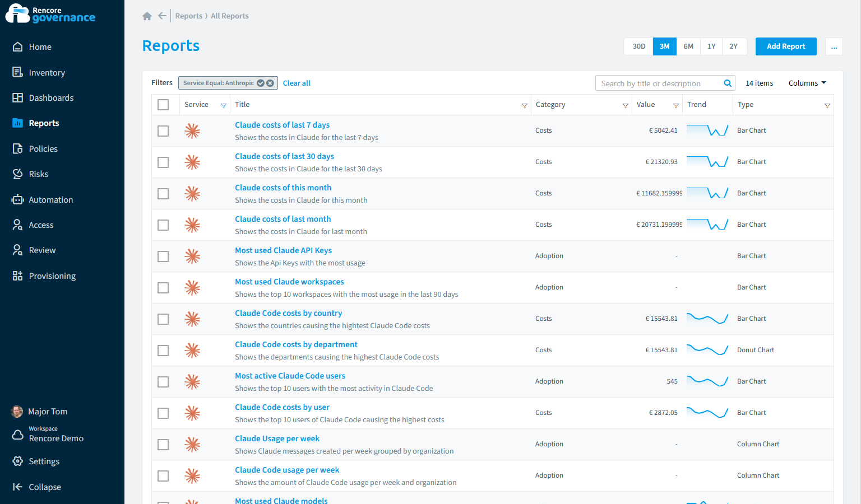Image resolution: width=861 pixels, height=504 pixels.
Task: Select the Claude costs of last 7 days row checkbox
Action: pos(163,131)
